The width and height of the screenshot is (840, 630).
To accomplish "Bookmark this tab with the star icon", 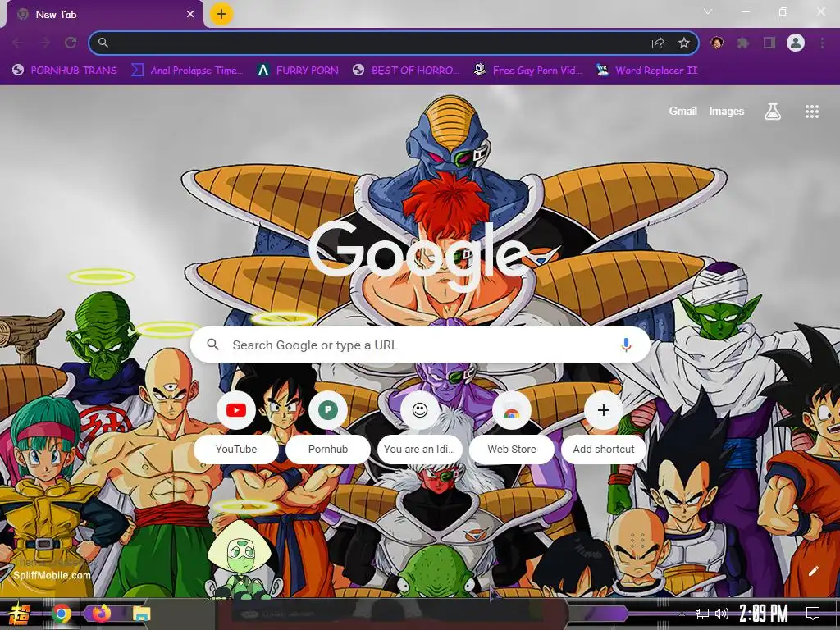I will click(x=684, y=43).
